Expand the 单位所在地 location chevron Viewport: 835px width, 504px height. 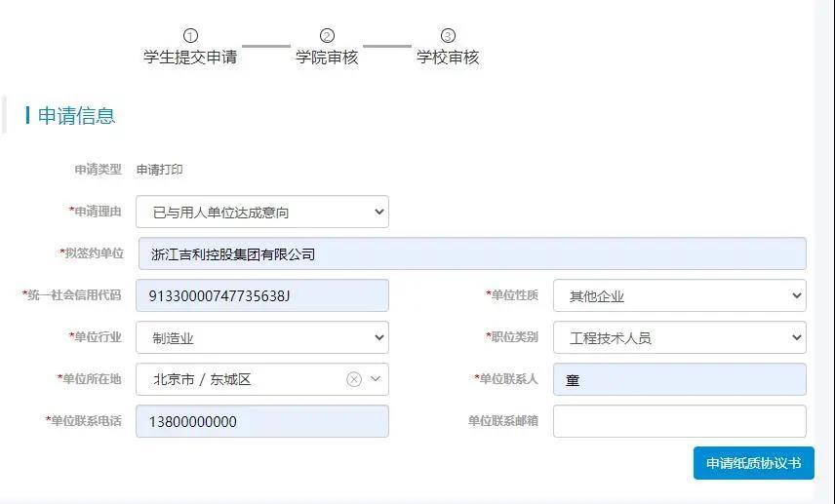376,379
